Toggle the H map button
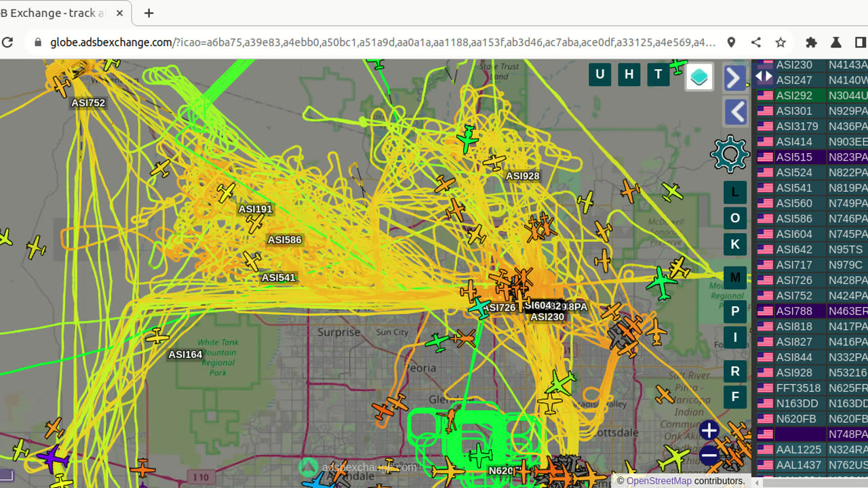The height and width of the screenshot is (488, 868). point(629,75)
